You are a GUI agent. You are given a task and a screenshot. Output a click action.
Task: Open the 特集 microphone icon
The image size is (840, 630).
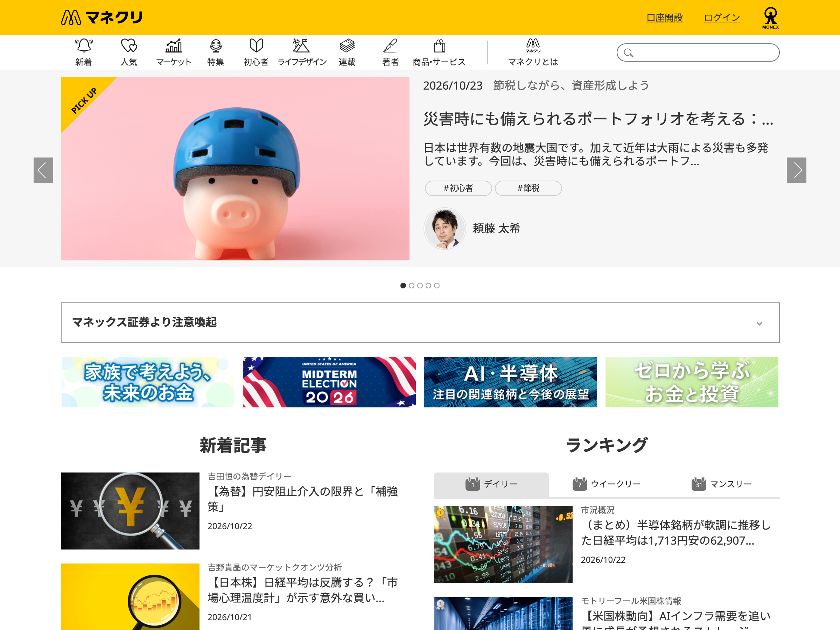click(216, 46)
